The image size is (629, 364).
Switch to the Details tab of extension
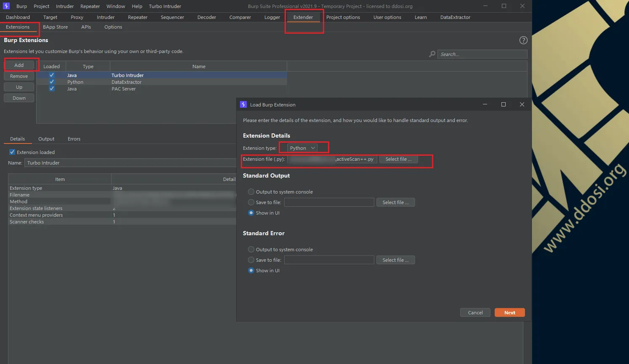[x=17, y=139]
